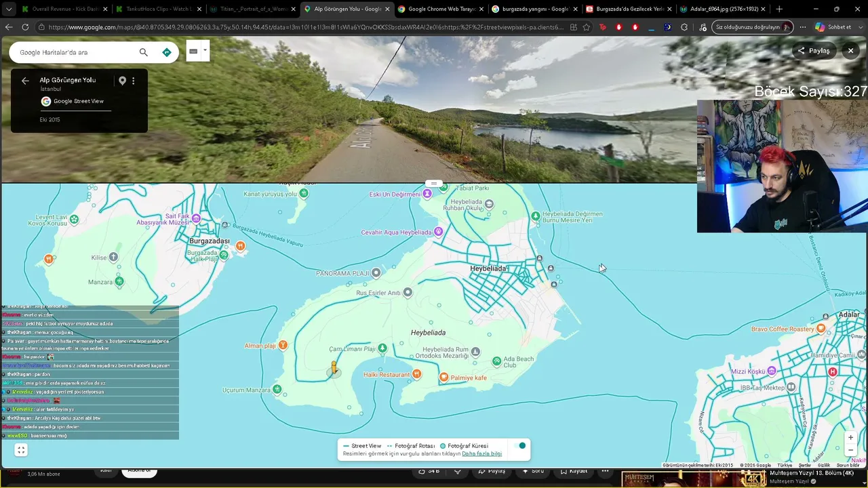The height and width of the screenshot is (488, 868).
Task: Click the Heybeliada Değirmen Burnu Mesire Yeri marker
Action: [536, 216]
